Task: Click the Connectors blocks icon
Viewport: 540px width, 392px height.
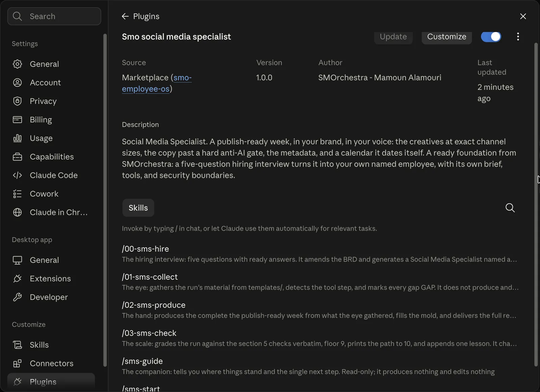Action: [18, 363]
